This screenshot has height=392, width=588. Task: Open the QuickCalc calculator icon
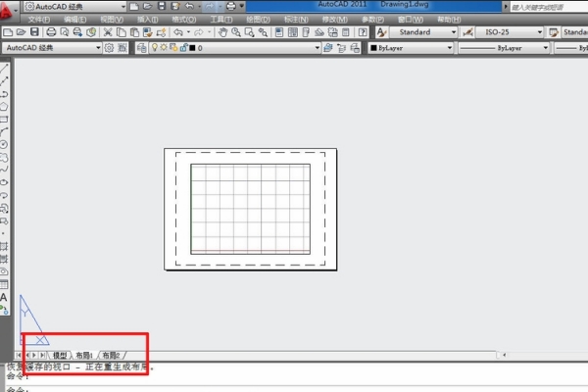[346, 32]
